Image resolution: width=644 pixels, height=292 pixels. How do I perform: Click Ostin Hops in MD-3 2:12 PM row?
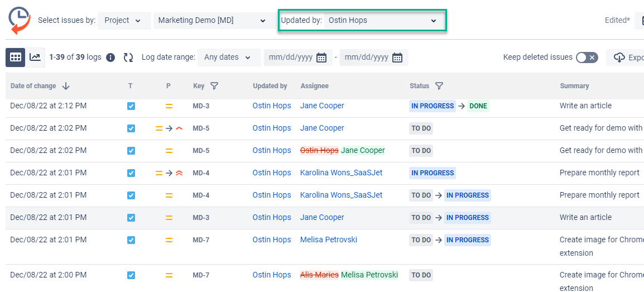272,106
